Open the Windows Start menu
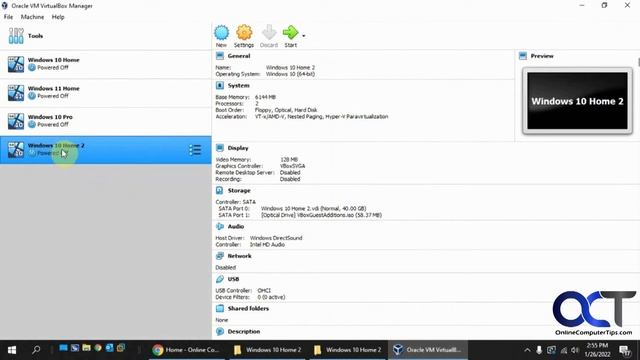The height and width of the screenshot is (360, 640). [12, 350]
